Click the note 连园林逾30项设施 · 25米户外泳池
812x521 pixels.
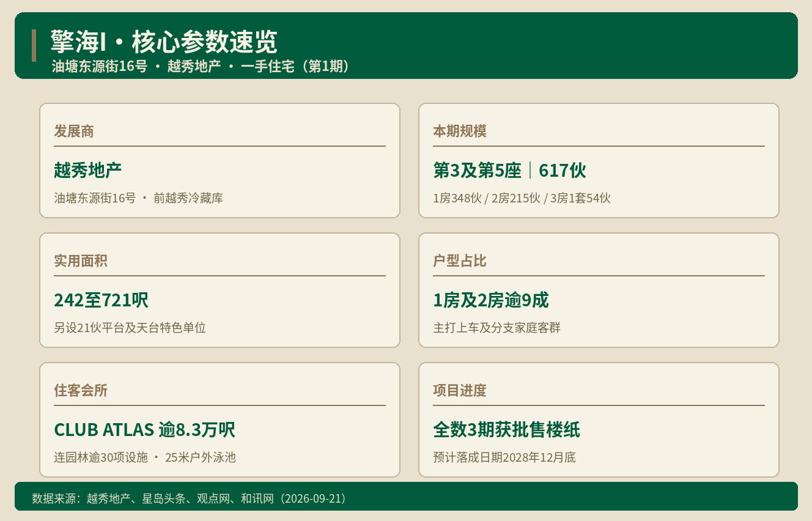[145, 457]
